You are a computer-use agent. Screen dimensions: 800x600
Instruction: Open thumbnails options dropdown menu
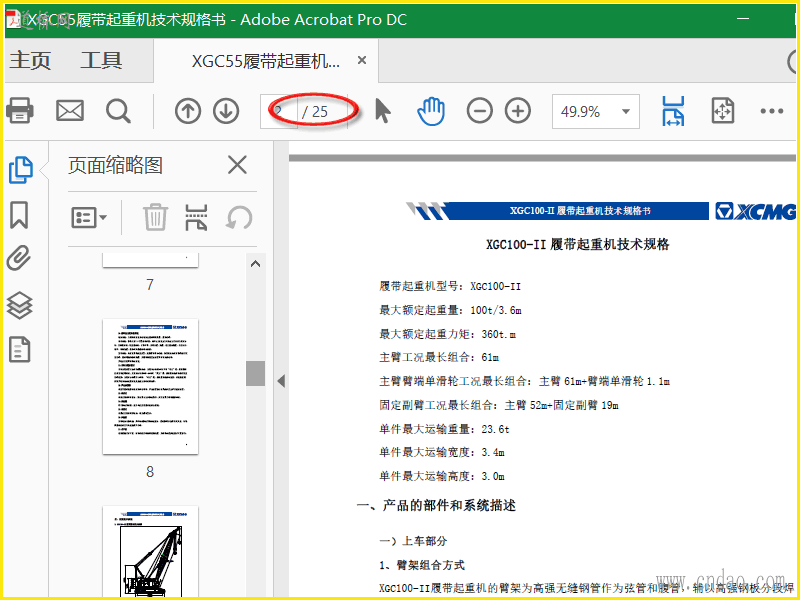pos(89,218)
